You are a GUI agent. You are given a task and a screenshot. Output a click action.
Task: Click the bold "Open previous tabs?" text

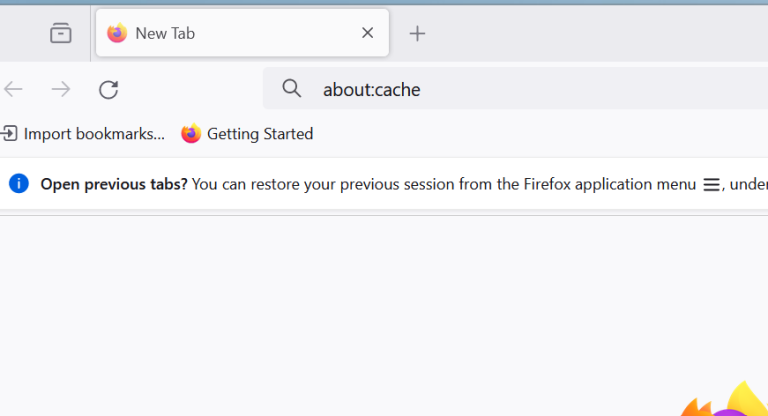114,184
